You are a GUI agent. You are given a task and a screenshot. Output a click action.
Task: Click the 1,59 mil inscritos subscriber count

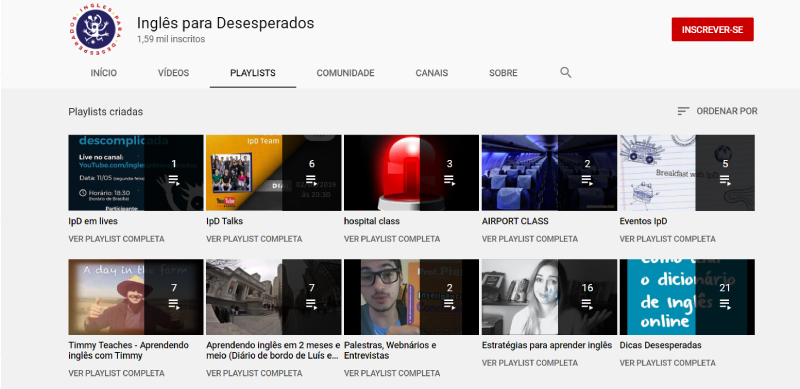[x=171, y=39]
